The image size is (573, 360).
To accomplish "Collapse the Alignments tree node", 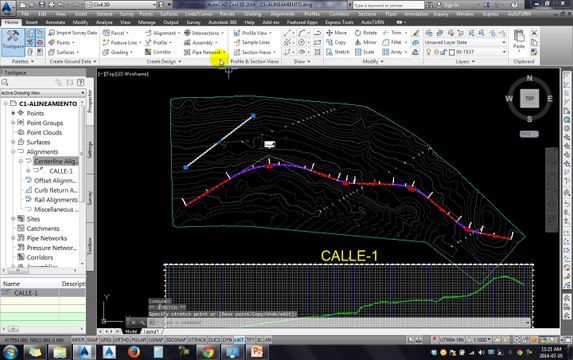I will coord(13,151).
